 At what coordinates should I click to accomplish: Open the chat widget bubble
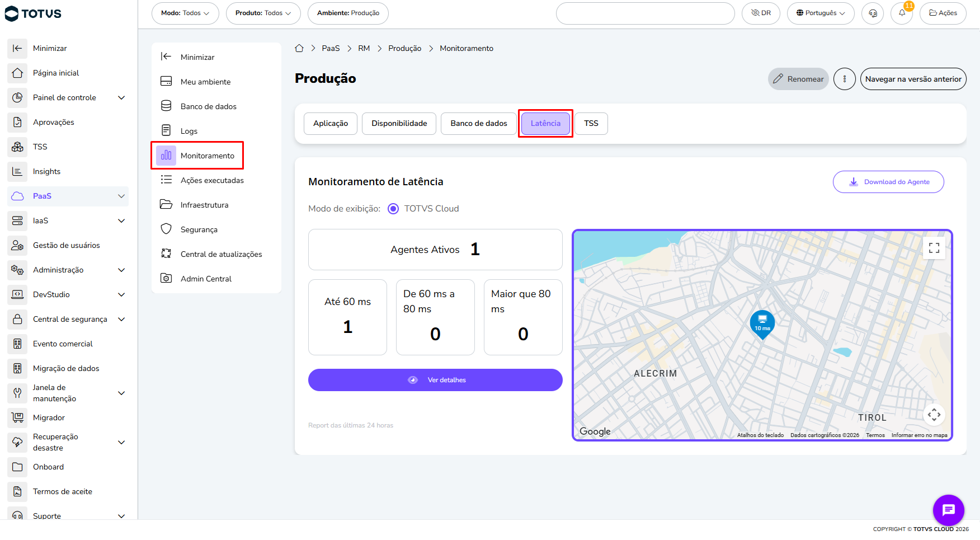click(x=949, y=510)
